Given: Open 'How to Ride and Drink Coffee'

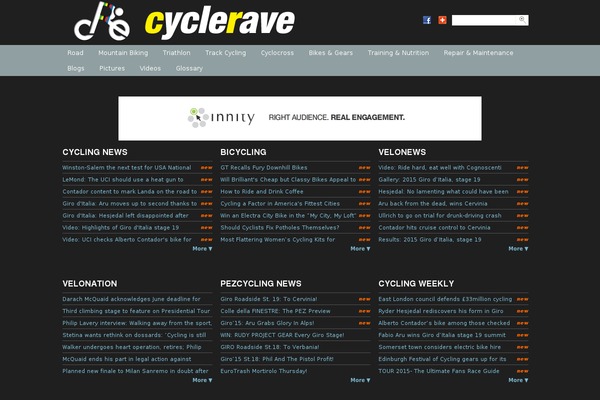Looking at the screenshot, I should pos(262,191).
